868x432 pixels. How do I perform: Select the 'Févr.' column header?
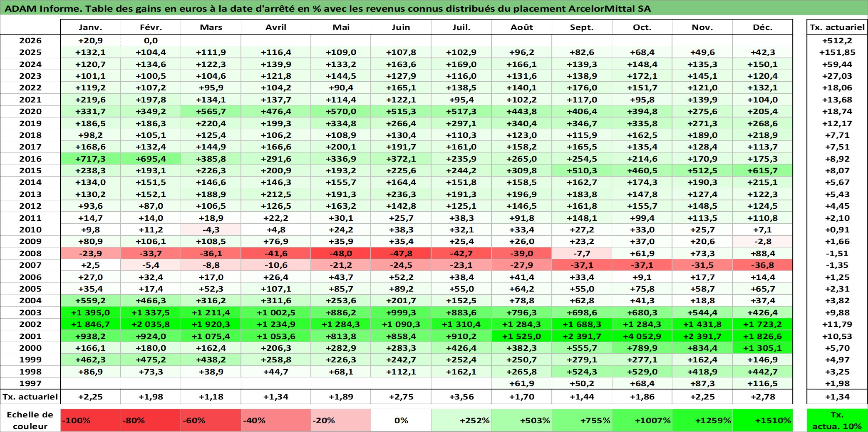click(x=151, y=27)
